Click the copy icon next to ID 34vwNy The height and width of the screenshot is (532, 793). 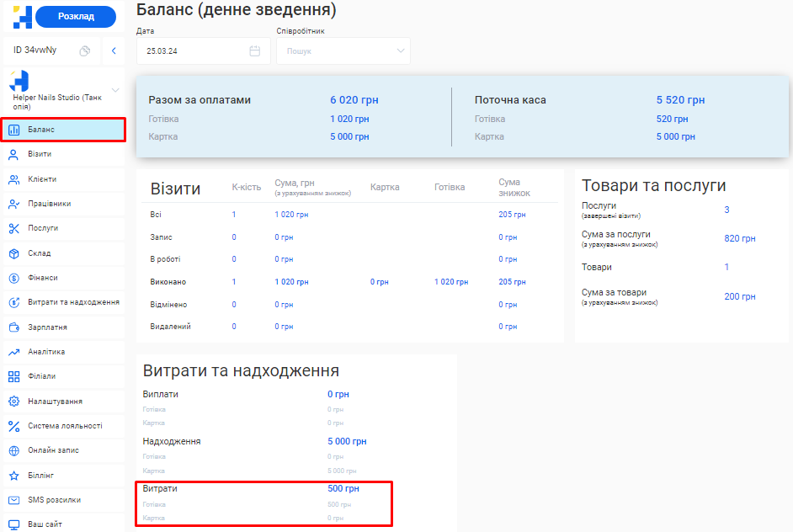tap(84, 51)
